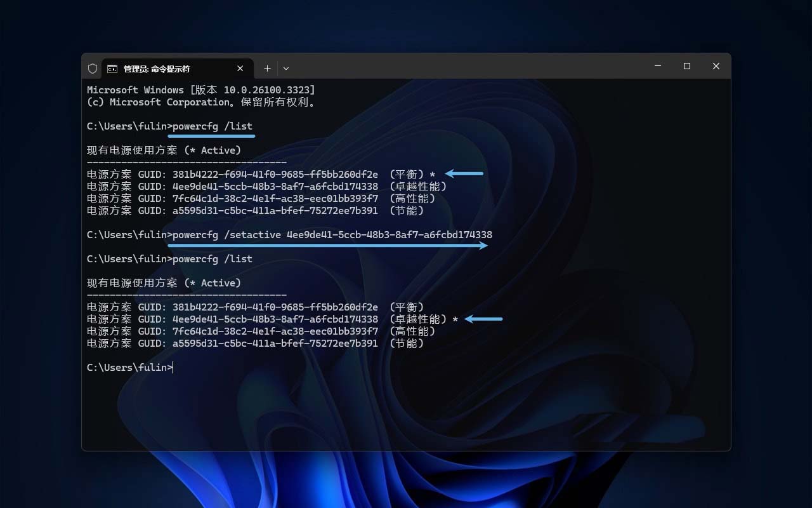Image resolution: width=812 pixels, height=508 pixels.
Task: Click the administrator shield icon in the title bar
Action: (93, 69)
